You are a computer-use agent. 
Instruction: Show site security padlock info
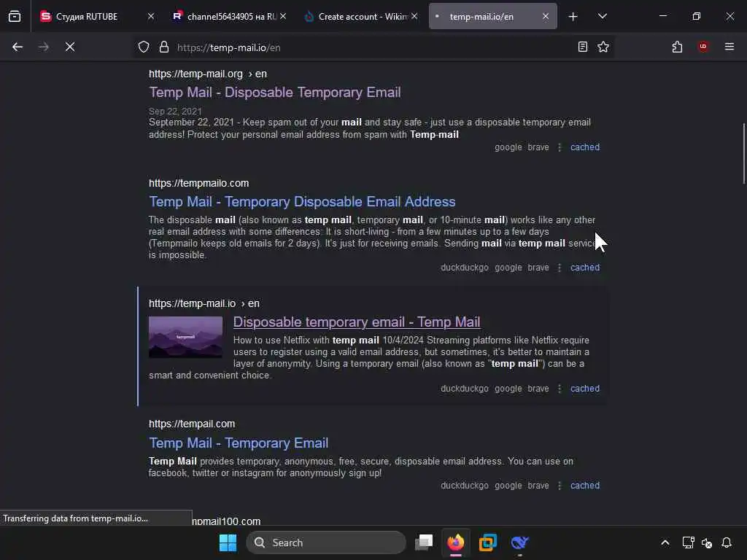pos(164,47)
